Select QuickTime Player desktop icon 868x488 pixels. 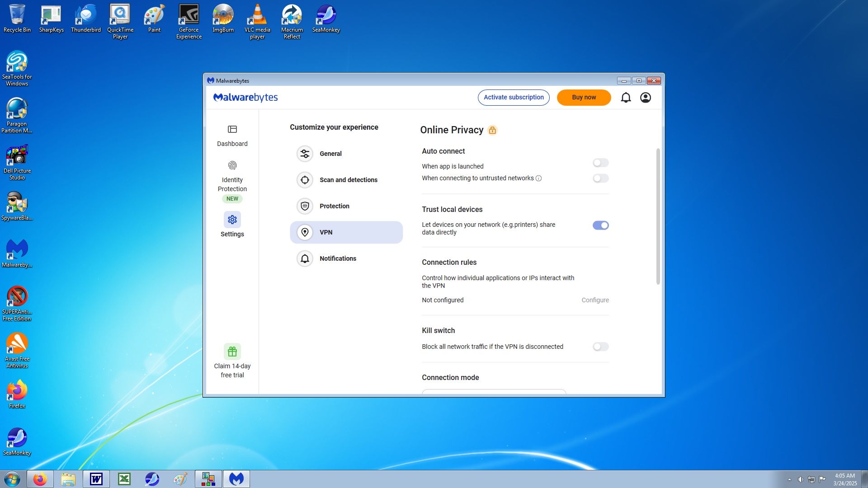(120, 22)
